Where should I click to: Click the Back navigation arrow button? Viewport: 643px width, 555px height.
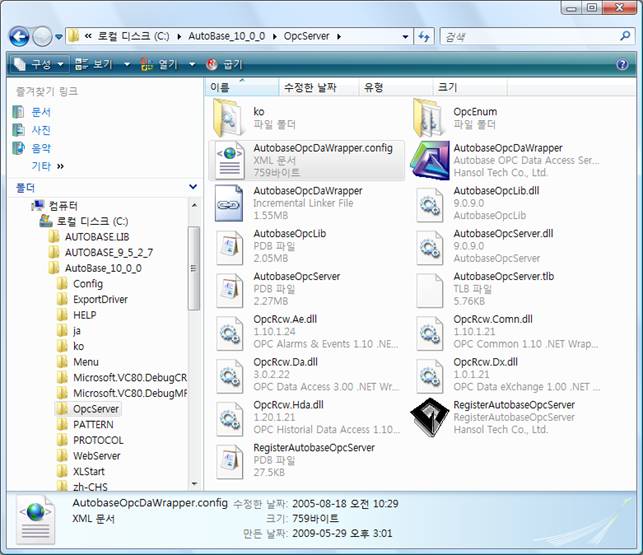click(19, 36)
